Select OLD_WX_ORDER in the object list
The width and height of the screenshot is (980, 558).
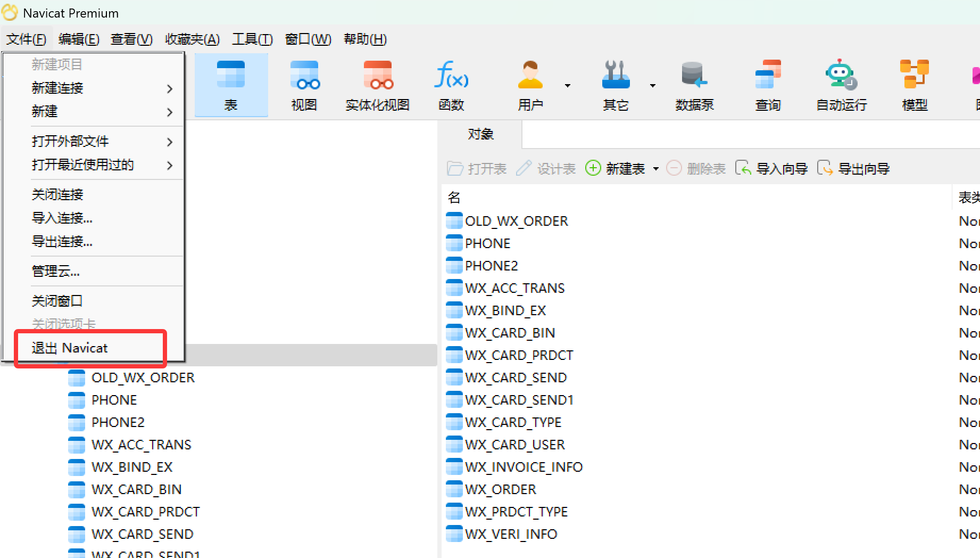coord(507,221)
